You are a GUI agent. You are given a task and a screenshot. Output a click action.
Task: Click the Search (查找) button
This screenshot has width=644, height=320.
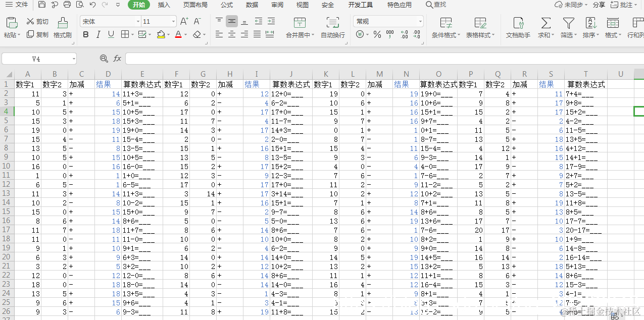coord(436,5)
